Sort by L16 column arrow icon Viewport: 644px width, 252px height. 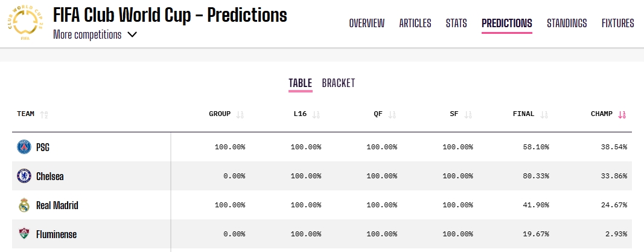316,114
